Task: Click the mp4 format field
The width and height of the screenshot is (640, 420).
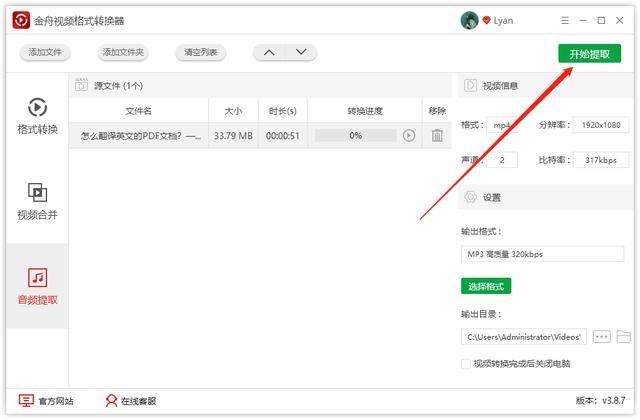Action: [502, 125]
